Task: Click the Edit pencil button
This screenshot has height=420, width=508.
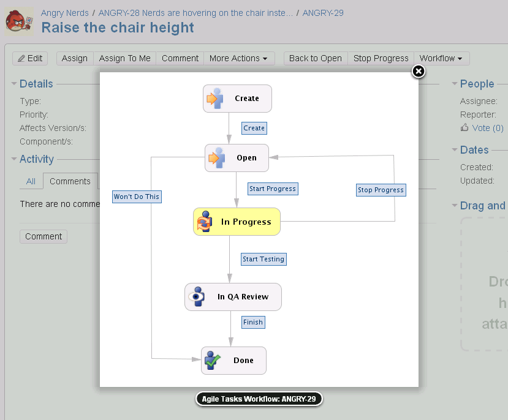Action: [x=30, y=59]
